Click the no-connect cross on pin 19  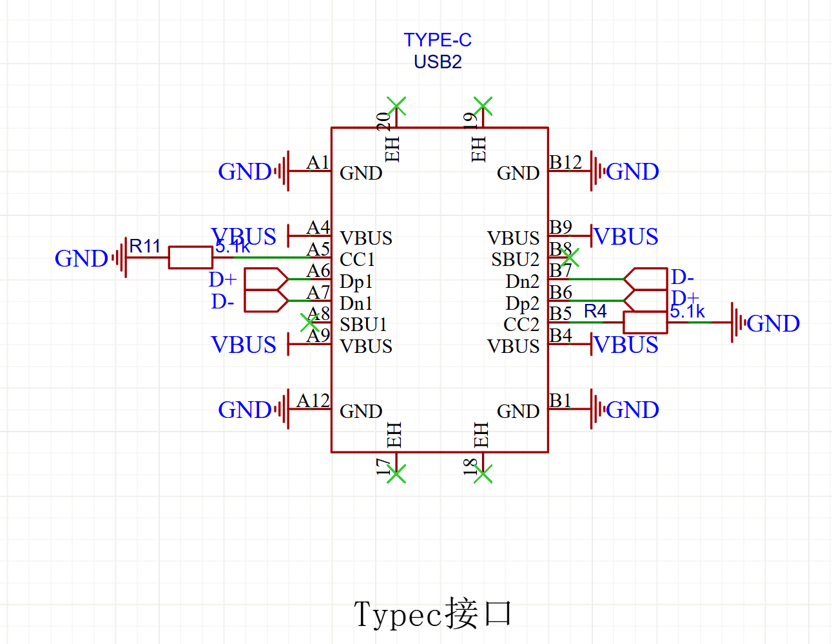[483, 106]
